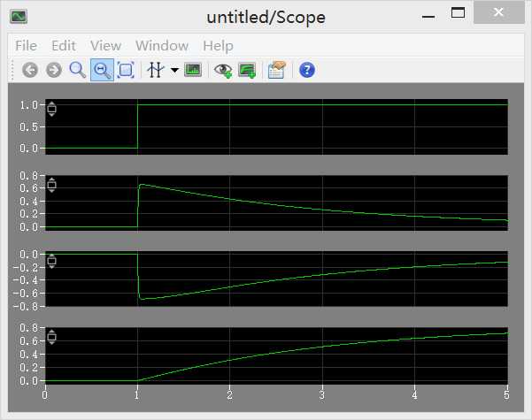Open the View menu
The height and width of the screenshot is (420, 532).
point(106,46)
